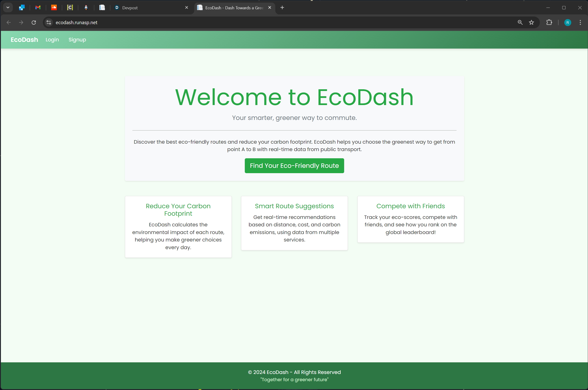The width and height of the screenshot is (588, 390).
Task: Expand the tab search dropdown
Action: point(8,8)
